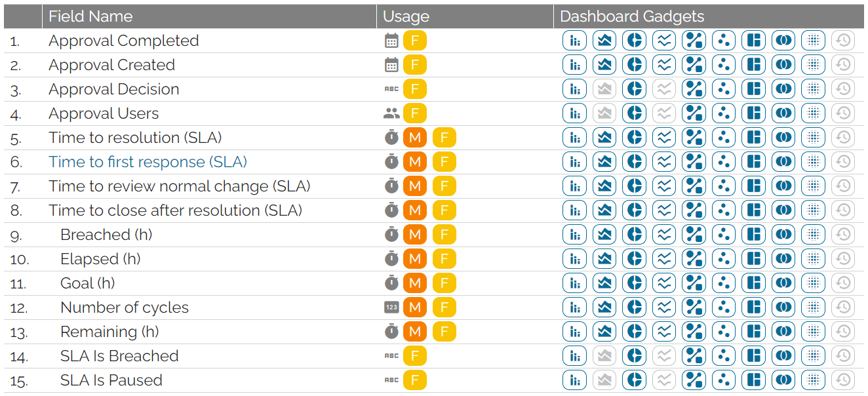This screenshot has width=868, height=396.
Task: Click users type icon for Approval Users
Action: pos(391,113)
